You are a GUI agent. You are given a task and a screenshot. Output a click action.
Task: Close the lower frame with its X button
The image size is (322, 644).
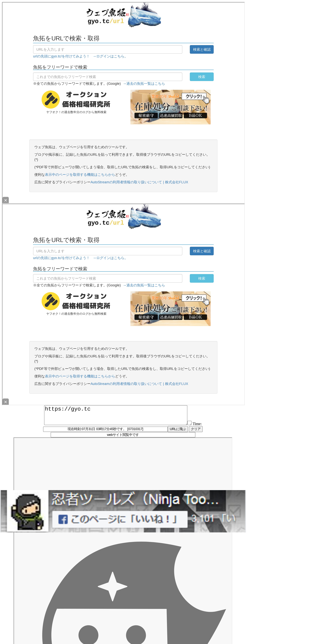click(6, 402)
